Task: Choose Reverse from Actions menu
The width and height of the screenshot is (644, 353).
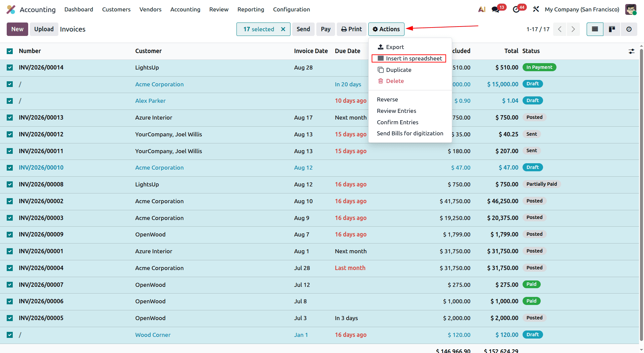Action: [410, 99]
